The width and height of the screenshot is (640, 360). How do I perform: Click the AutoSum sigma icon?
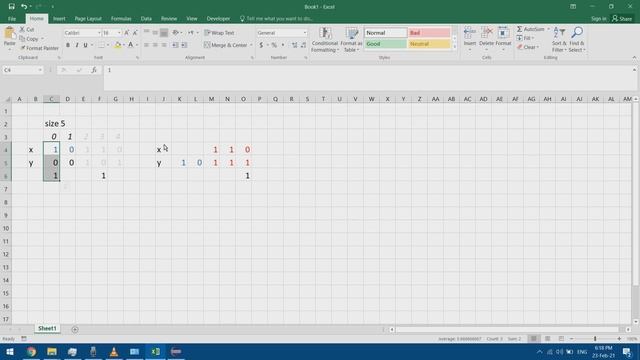tap(520, 29)
